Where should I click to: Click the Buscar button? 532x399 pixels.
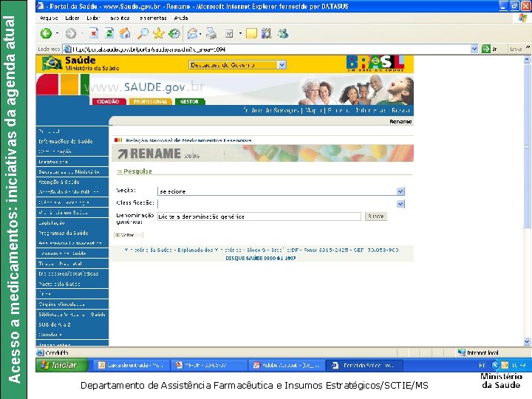(x=376, y=216)
